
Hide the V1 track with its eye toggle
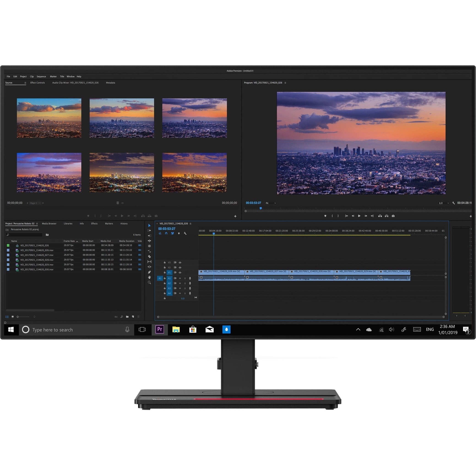click(x=180, y=273)
